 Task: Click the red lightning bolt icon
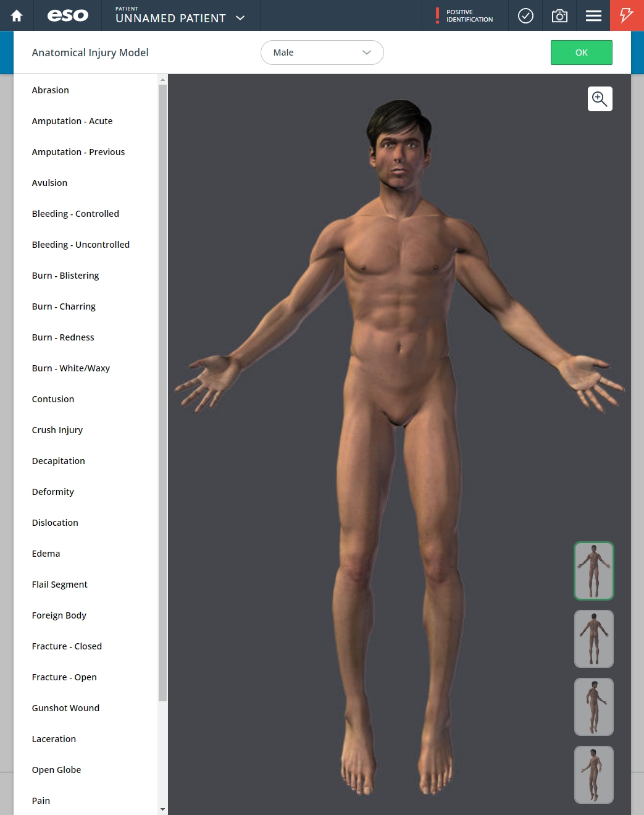pos(627,15)
